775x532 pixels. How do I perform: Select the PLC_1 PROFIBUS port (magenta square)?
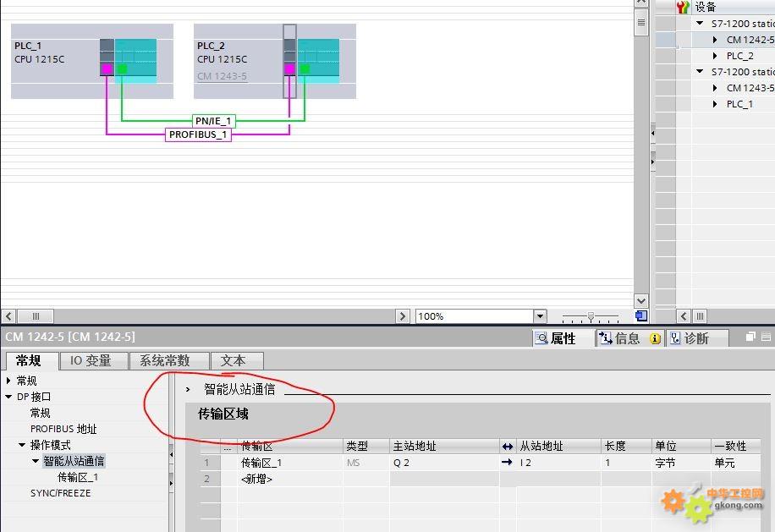(x=107, y=69)
